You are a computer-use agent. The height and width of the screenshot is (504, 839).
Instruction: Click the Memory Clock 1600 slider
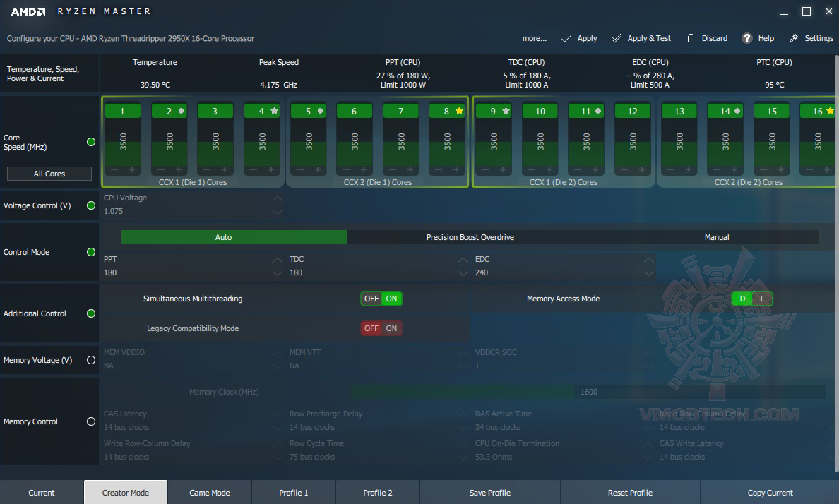588,392
